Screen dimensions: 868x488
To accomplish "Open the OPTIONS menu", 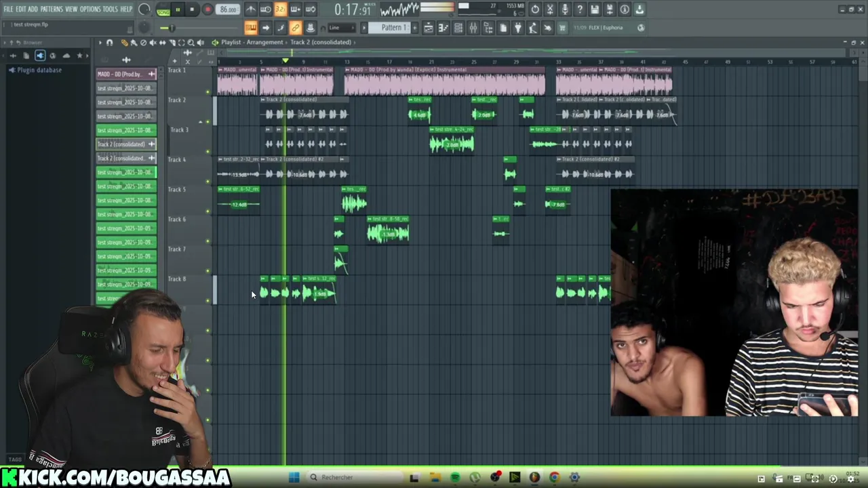I will (90, 9).
